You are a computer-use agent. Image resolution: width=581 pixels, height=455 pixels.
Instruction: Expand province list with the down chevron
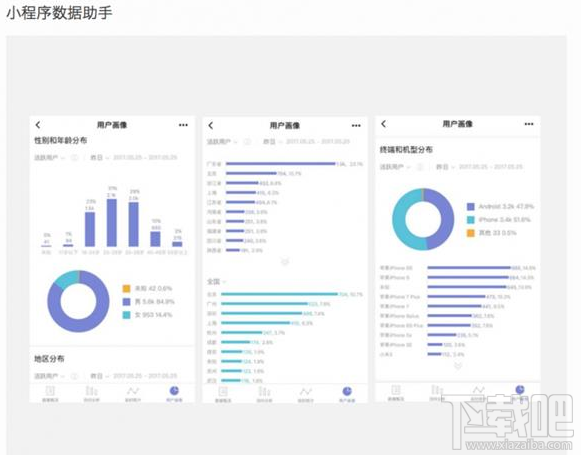click(x=285, y=262)
